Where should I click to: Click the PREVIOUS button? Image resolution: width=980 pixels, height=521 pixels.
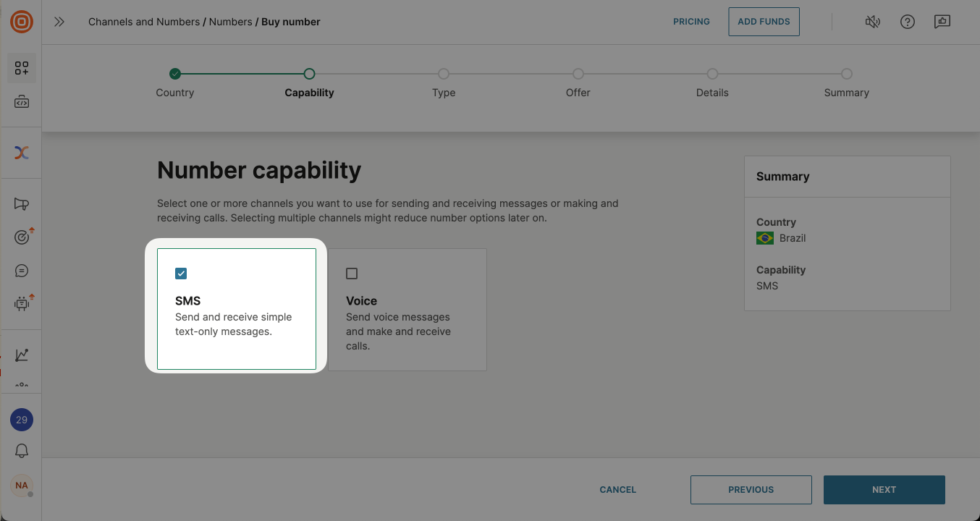(x=751, y=490)
